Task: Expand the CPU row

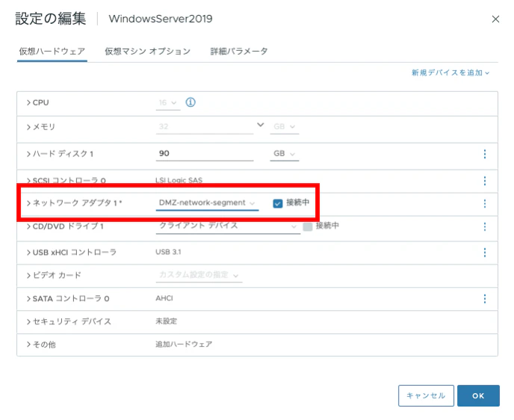Action: coord(28,102)
